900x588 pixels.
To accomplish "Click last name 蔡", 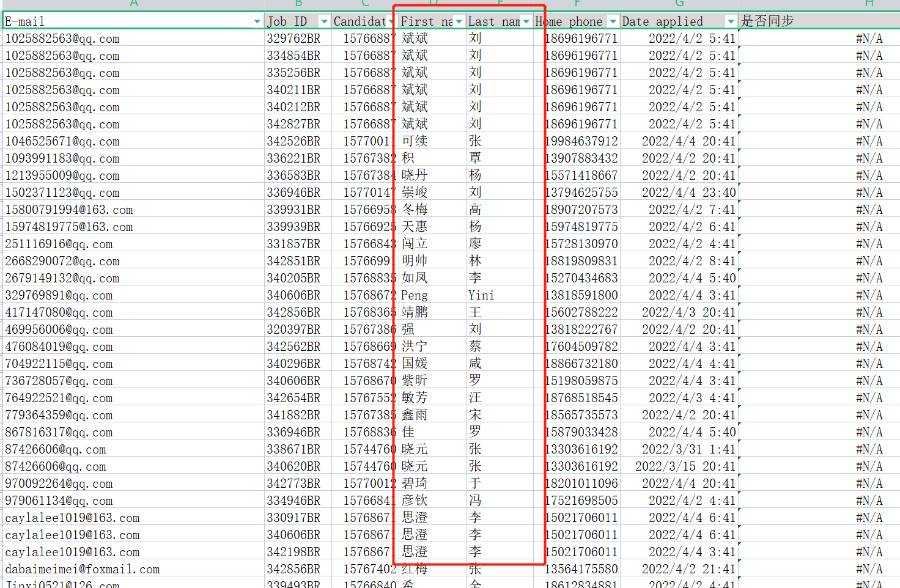I will 475,347.
